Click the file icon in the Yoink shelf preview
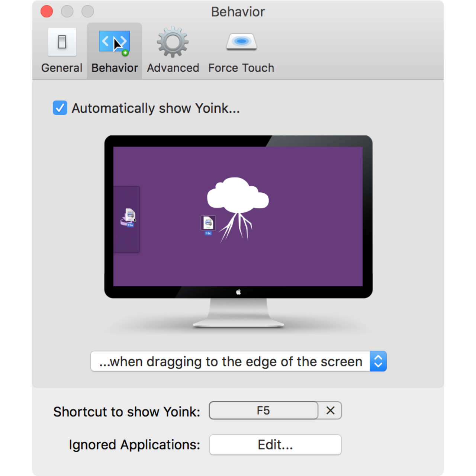This screenshot has height=476, width=476. (129, 218)
